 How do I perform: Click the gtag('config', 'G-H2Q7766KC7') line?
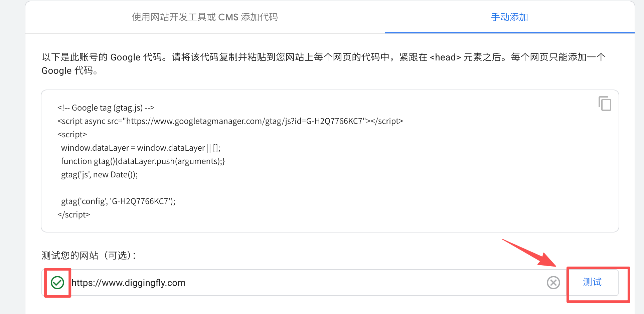pyautogui.click(x=118, y=201)
